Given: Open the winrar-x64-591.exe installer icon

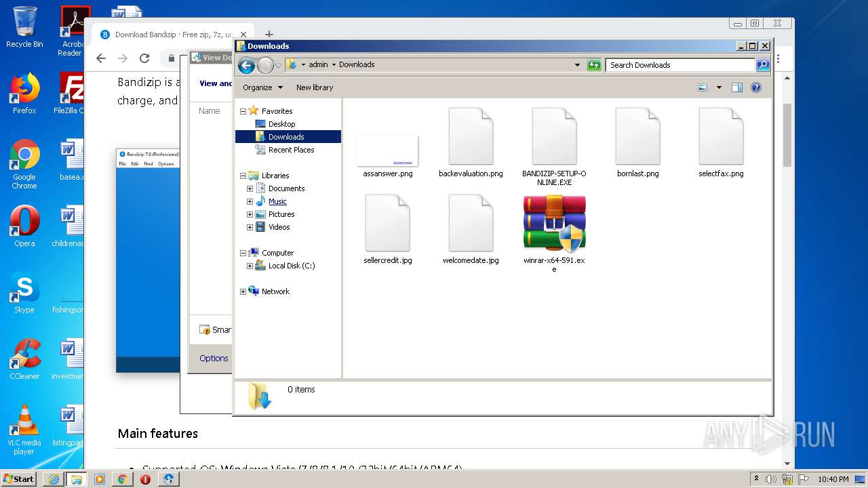Looking at the screenshot, I should [554, 224].
